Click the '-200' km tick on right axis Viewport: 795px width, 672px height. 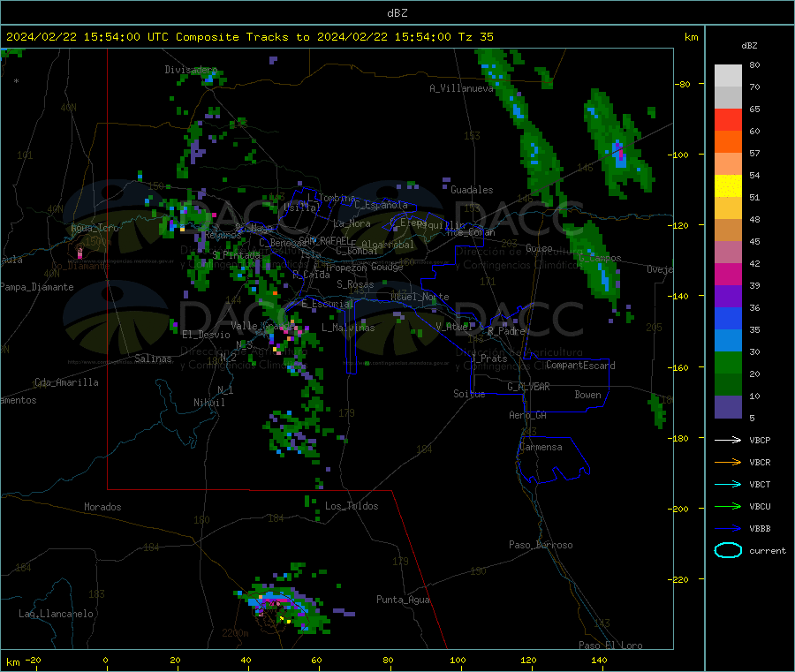click(x=678, y=509)
